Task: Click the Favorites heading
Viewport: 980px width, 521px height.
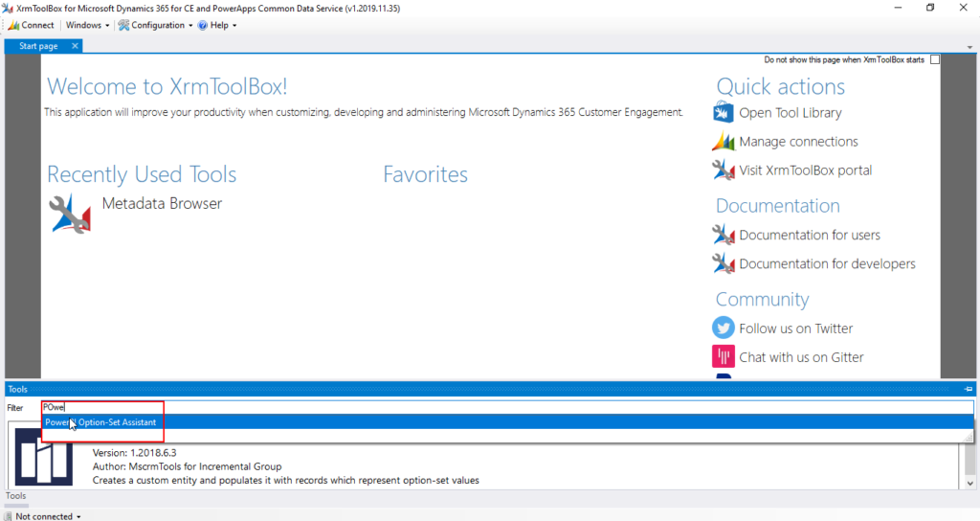Action: point(425,174)
